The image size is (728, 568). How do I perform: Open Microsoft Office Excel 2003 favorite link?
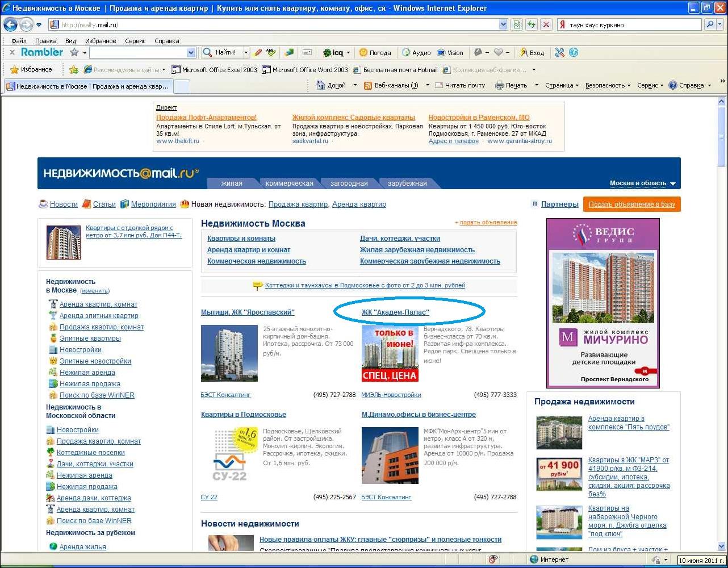(215, 69)
